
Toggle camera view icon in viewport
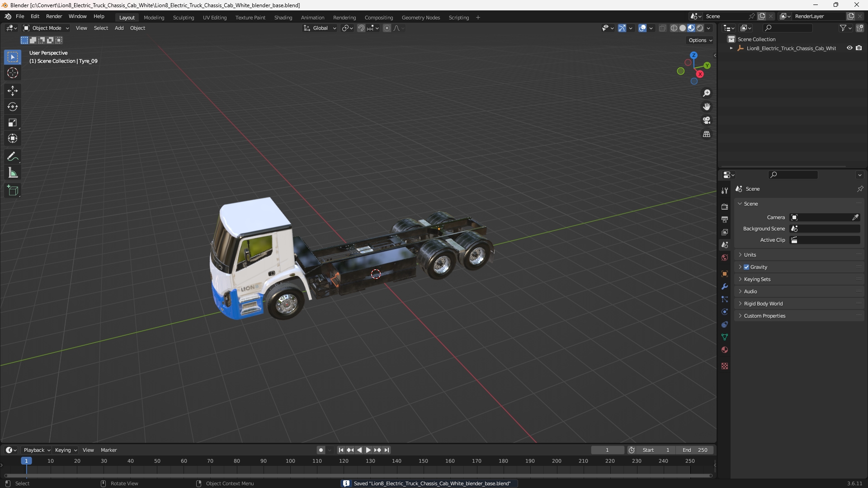pos(707,120)
